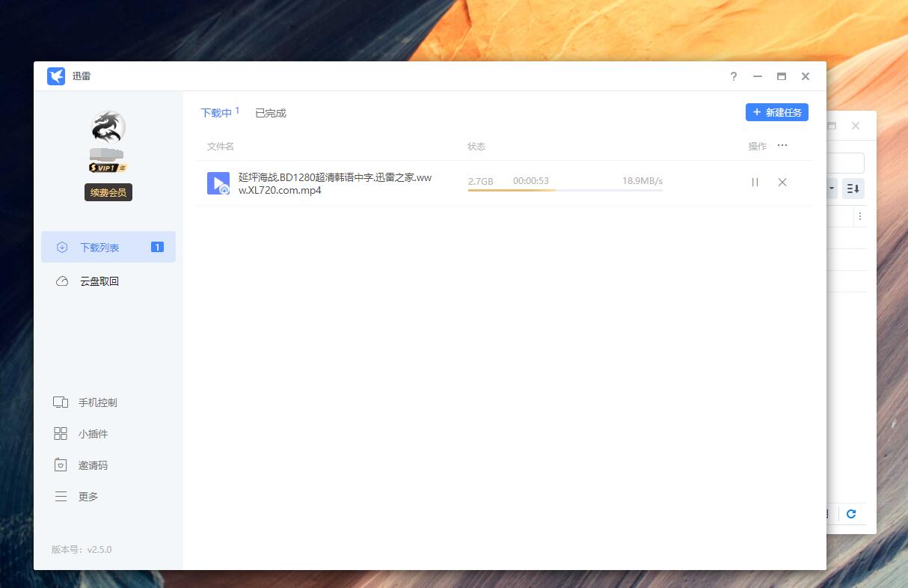Open the vertical three-dot menu in right panel
Viewport: 908px width, 588px height.
(860, 215)
